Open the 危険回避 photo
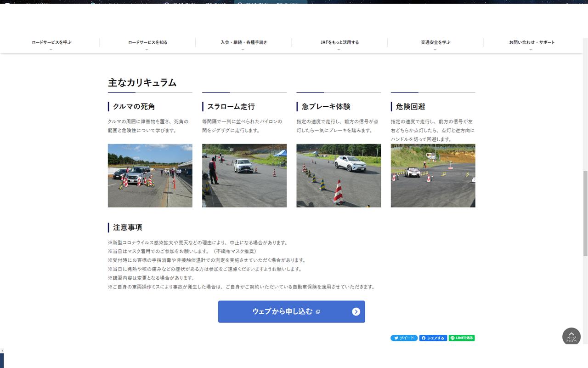Image resolution: width=588 pixels, height=368 pixels. tap(433, 176)
